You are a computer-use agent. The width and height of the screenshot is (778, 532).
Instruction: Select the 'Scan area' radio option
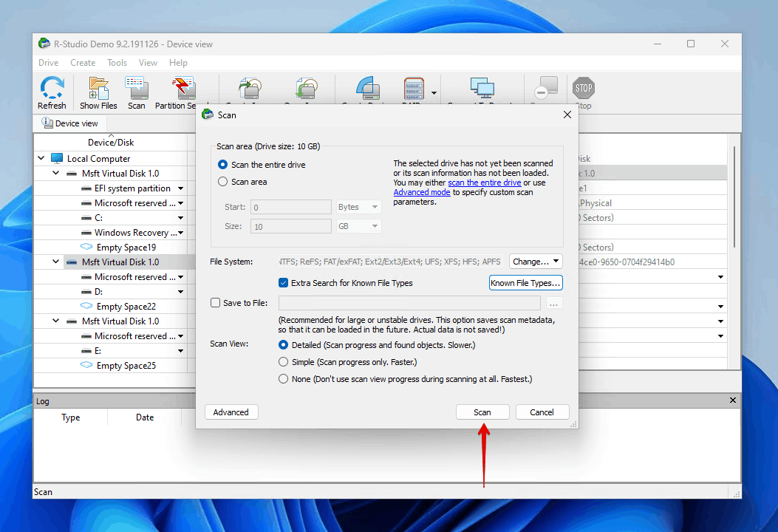pos(223,182)
